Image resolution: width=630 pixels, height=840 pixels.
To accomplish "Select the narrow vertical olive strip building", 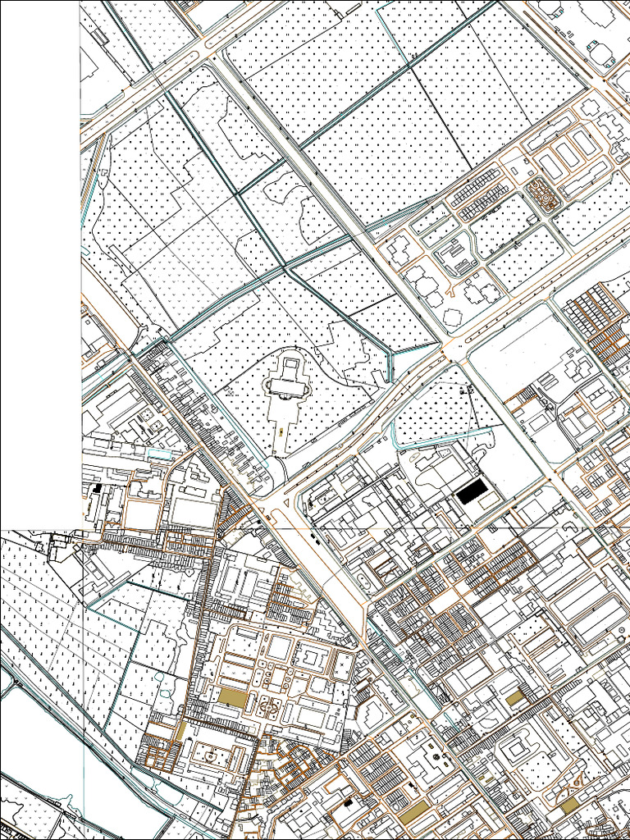I will click(181, 731).
